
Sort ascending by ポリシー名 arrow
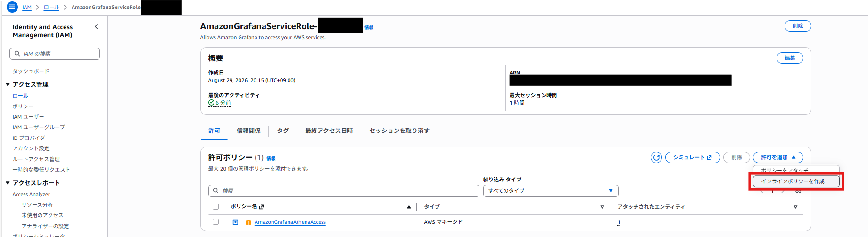[x=409, y=207]
